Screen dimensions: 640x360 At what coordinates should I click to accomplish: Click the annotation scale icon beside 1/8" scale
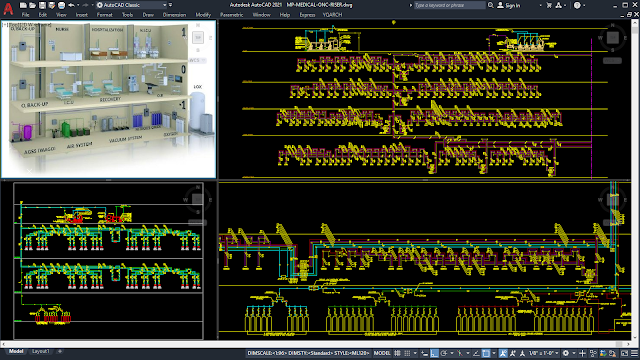[x=522, y=353]
